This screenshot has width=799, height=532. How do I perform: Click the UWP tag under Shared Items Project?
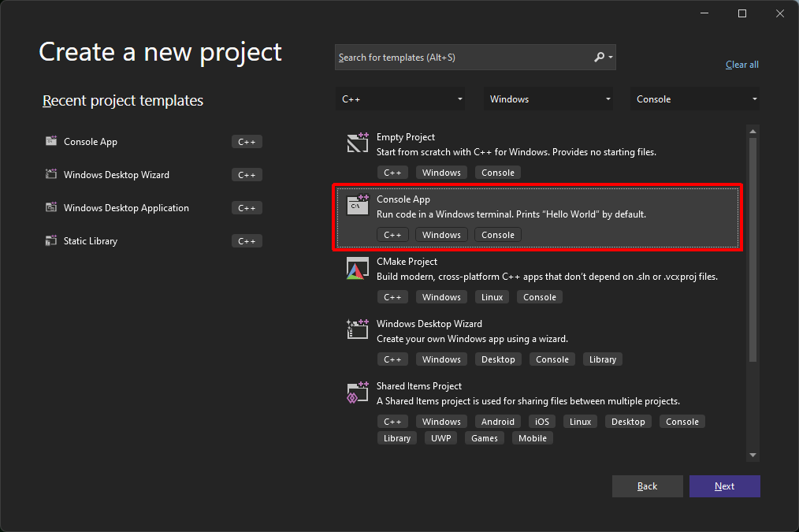(x=440, y=438)
